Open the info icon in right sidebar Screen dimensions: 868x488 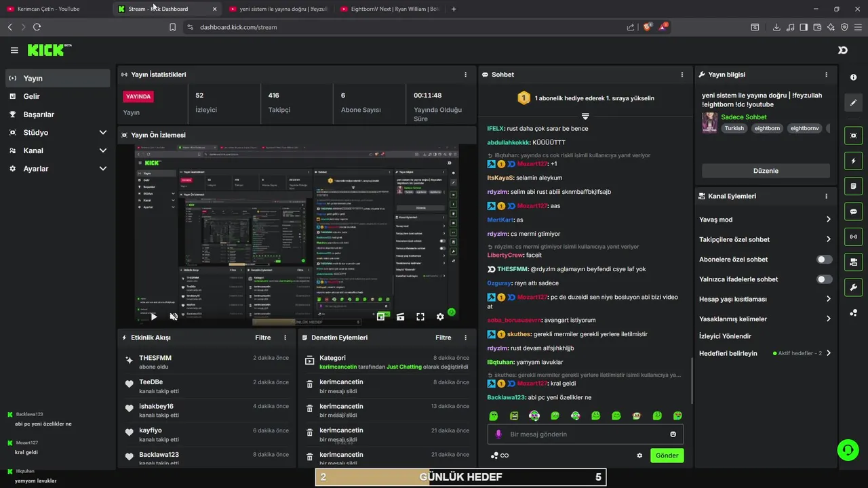[x=853, y=77]
